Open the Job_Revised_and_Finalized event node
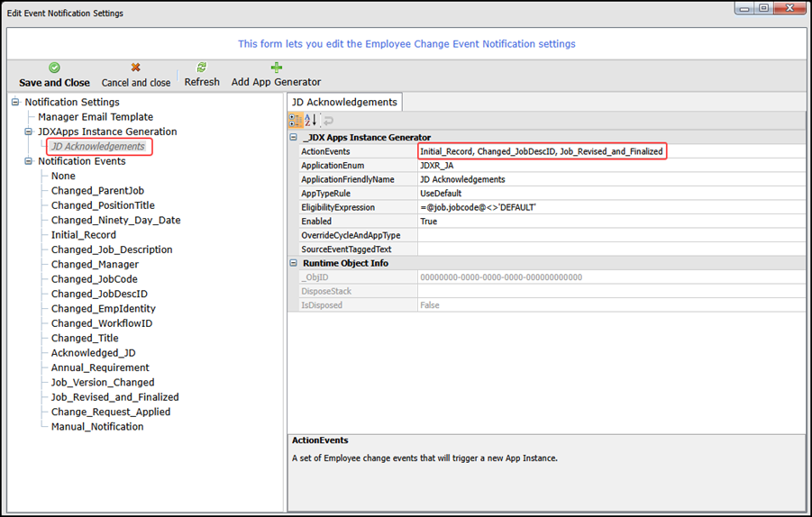812x517 pixels. tap(114, 397)
